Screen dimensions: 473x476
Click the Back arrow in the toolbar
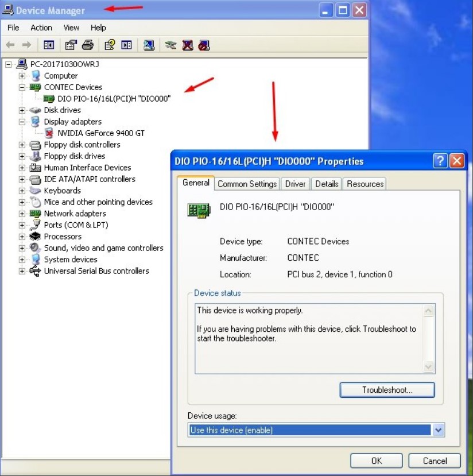pyautogui.click(x=10, y=45)
